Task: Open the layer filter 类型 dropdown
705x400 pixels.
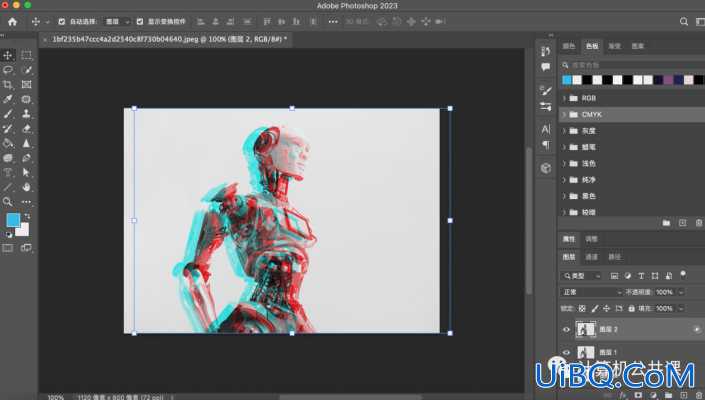Action: tap(581, 276)
